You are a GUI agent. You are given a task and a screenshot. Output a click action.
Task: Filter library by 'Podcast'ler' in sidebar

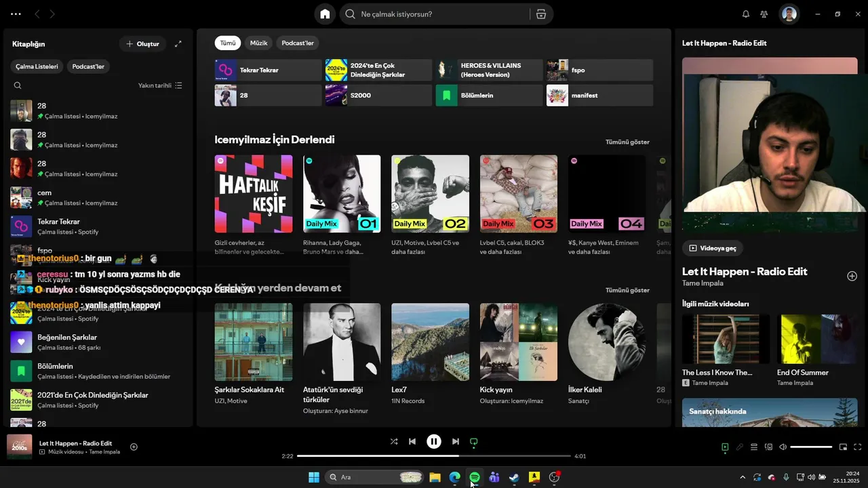88,66
